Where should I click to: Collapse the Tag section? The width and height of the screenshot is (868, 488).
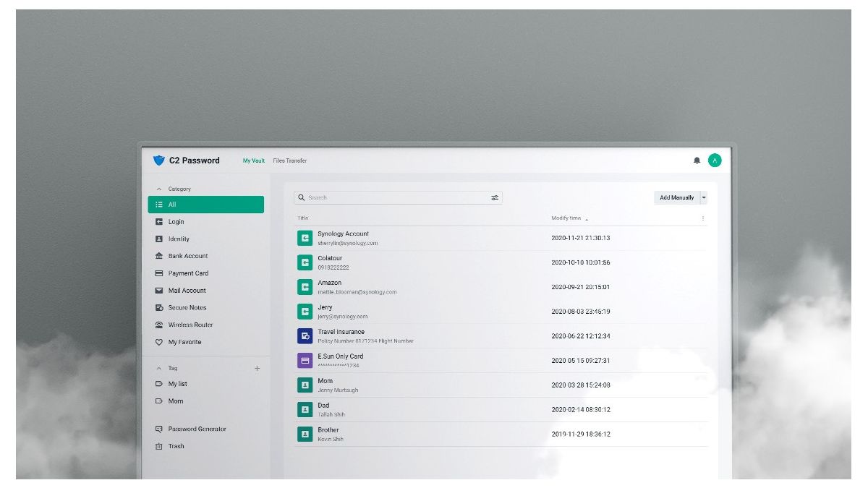click(159, 368)
